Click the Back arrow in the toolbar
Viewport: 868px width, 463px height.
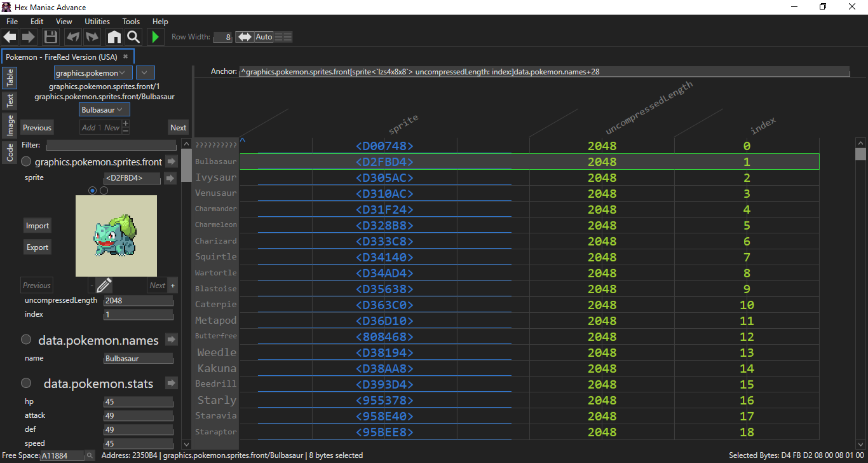click(x=10, y=37)
